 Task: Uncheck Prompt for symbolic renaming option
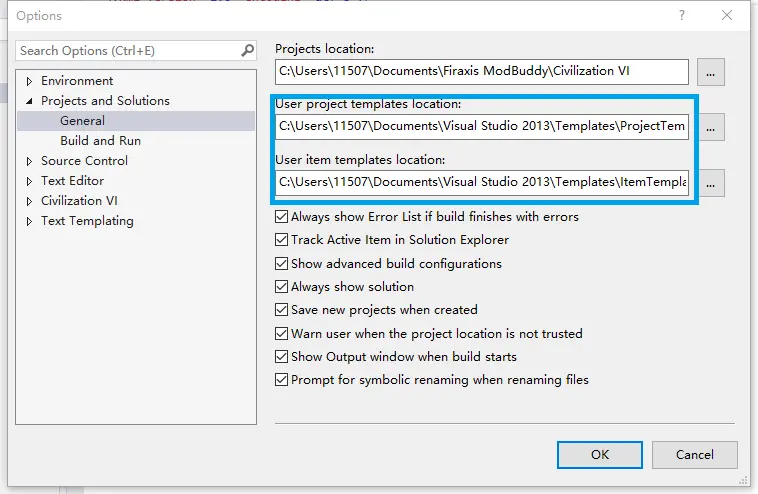tap(281, 380)
